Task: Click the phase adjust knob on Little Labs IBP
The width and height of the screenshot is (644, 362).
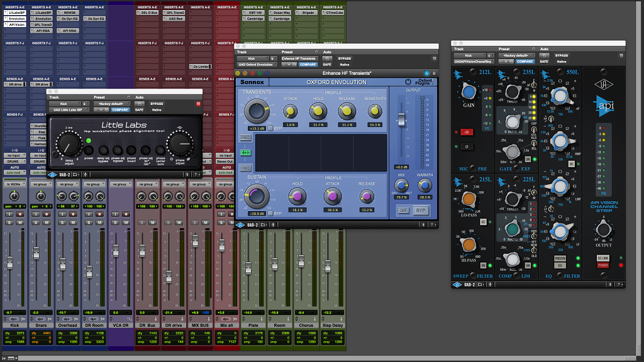Action: [180, 144]
